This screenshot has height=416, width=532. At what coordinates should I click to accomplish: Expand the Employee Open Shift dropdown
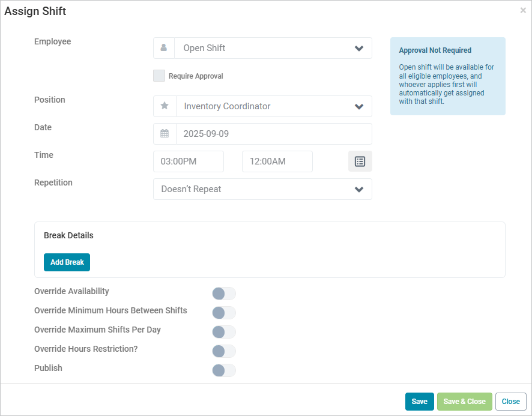(273, 48)
